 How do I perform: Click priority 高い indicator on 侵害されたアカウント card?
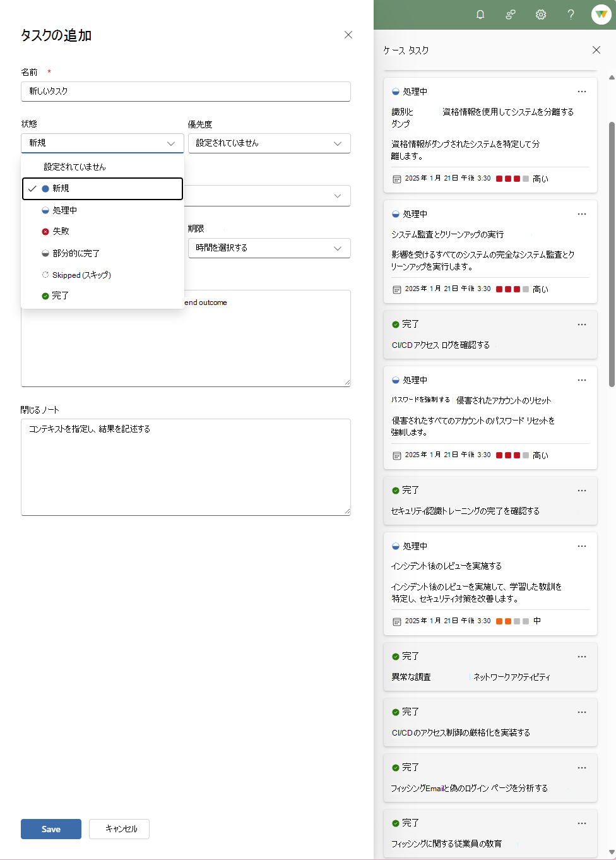coord(522,455)
